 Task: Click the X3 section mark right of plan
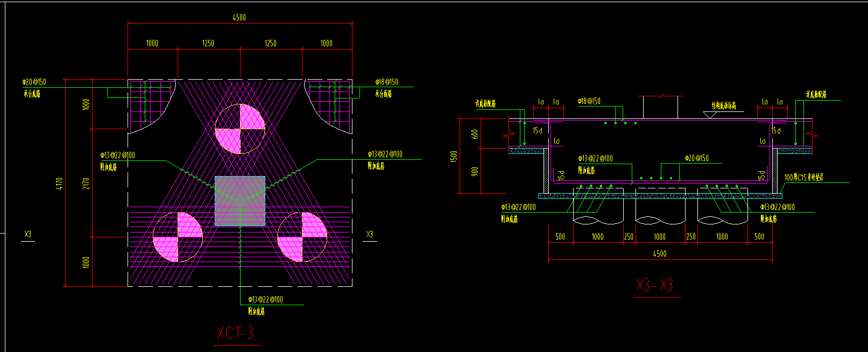[x=370, y=234]
